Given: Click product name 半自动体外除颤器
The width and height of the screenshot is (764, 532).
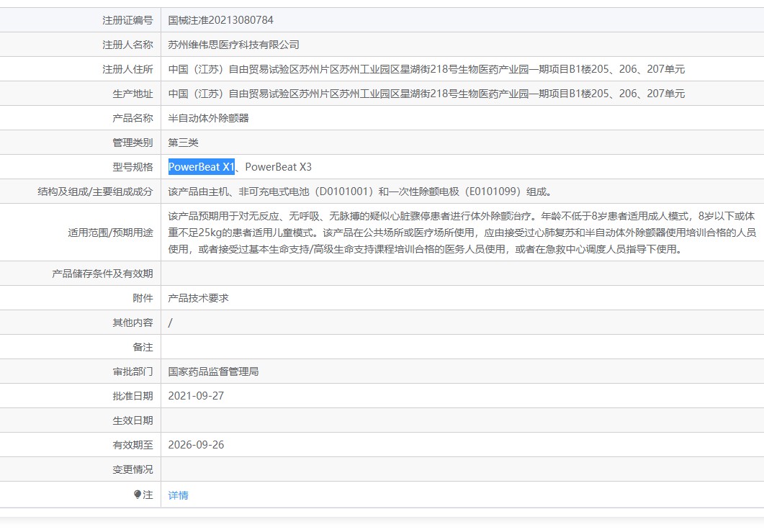Looking at the screenshot, I should pos(209,118).
